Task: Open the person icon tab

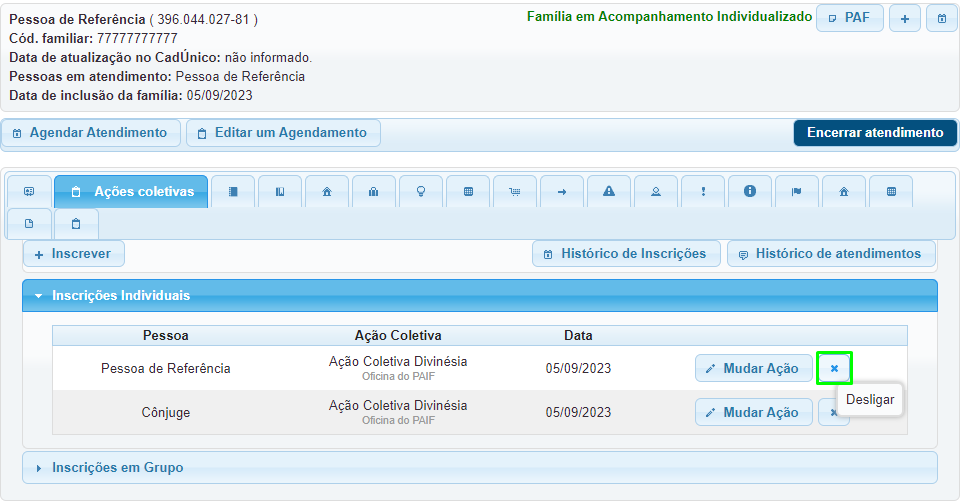Action: [656, 192]
